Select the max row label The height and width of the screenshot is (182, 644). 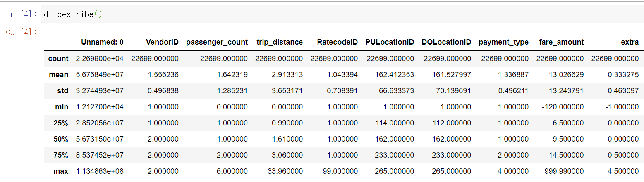[x=61, y=171]
